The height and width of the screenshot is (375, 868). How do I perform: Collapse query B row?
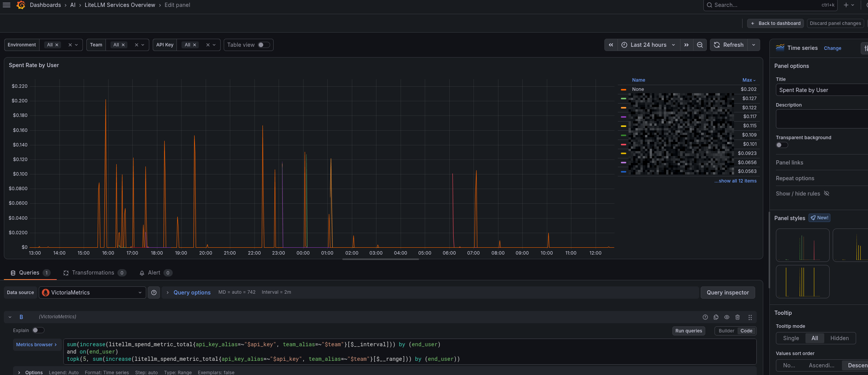[10, 317]
